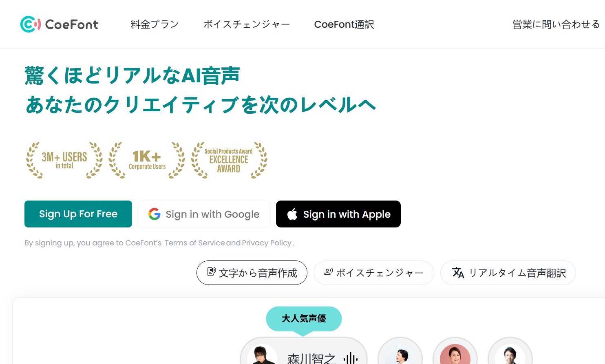The height and width of the screenshot is (364, 605).
Task: Click Sign in with Google
Action: point(204,214)
